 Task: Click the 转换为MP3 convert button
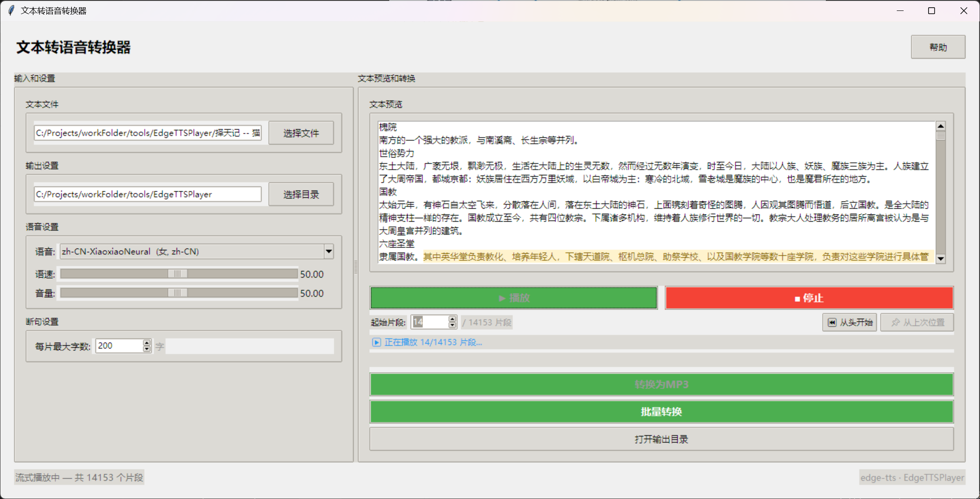coord(661,384)
